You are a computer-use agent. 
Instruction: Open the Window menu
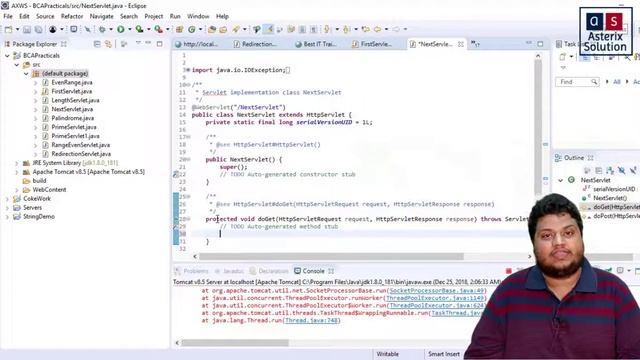tap(198, 16)
